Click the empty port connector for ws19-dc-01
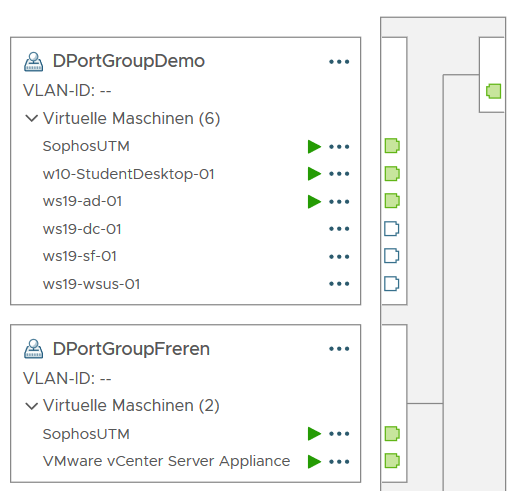 pos(392,229)
